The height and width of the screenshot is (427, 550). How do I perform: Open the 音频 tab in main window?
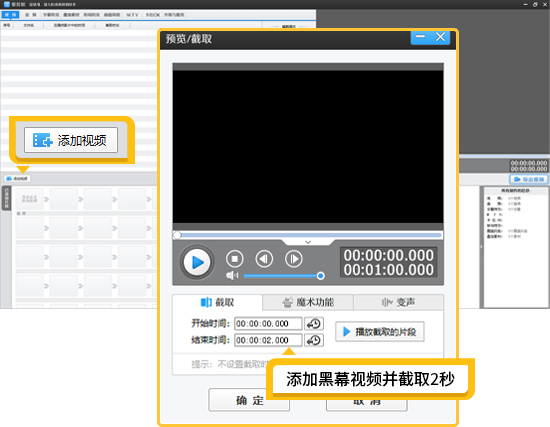[31, 15]
